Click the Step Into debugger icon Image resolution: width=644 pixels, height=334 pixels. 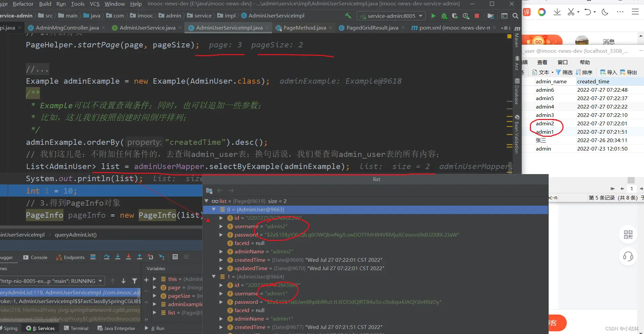click(x=118, y=257)
